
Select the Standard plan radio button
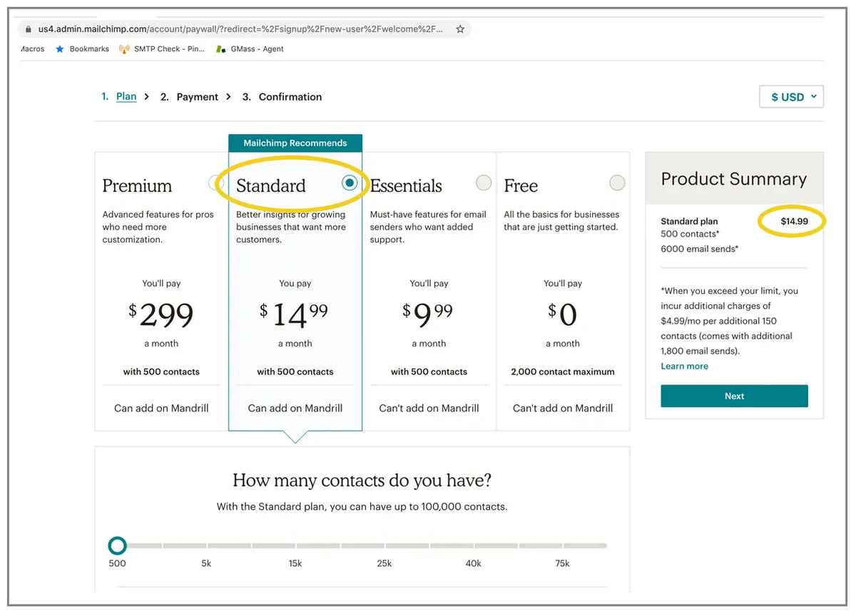point(350,183)
